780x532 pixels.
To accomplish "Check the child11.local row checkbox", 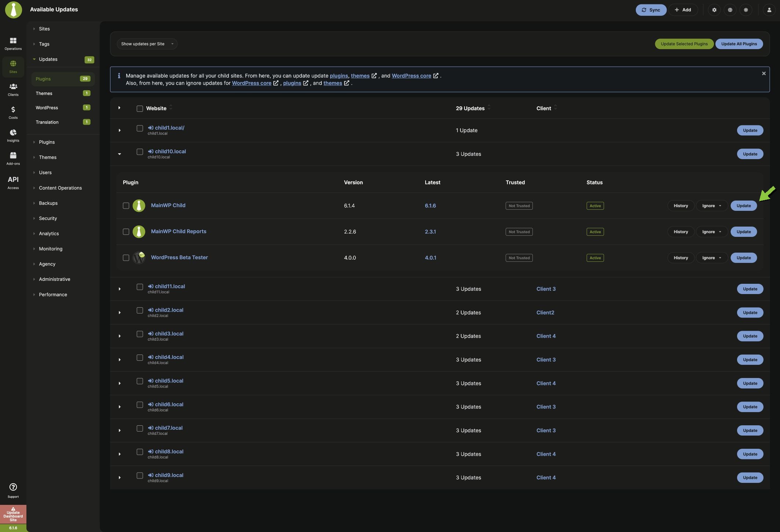I will click(x=140, y=287).
